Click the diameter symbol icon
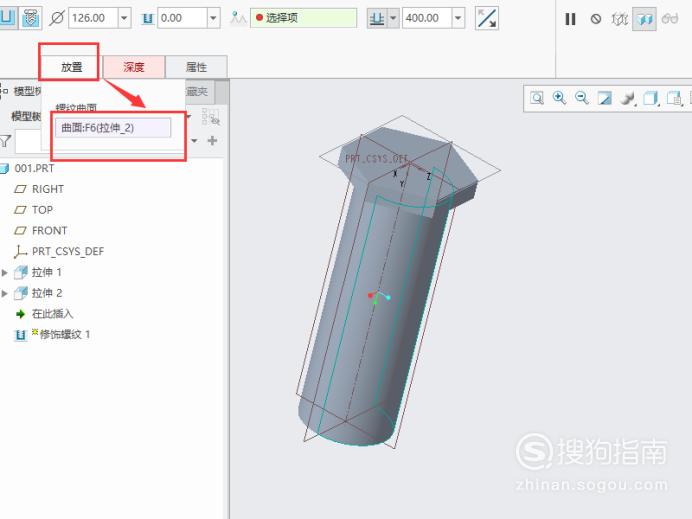This screenshot has width=692, height=519. pyautogui.click(x=56, y=19)
